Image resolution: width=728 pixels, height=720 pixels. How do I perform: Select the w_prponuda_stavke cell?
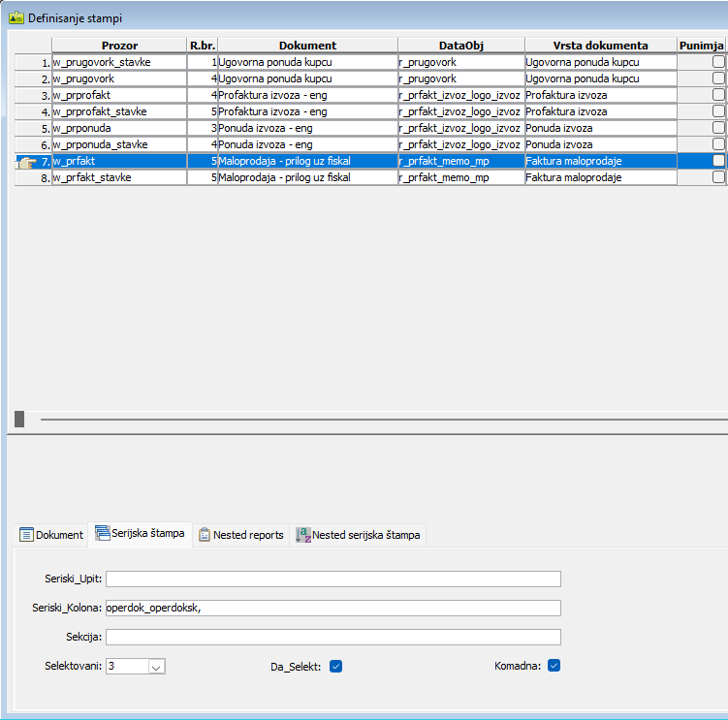point(119,144)
